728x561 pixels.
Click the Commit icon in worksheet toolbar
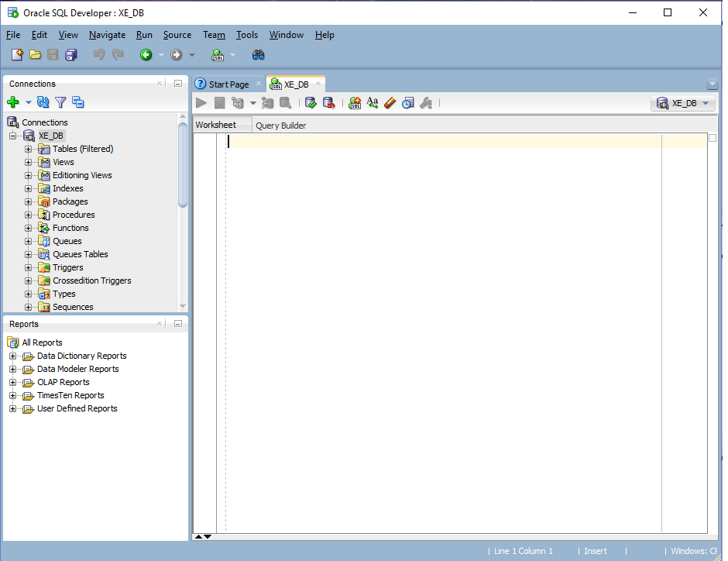point(311,103)
